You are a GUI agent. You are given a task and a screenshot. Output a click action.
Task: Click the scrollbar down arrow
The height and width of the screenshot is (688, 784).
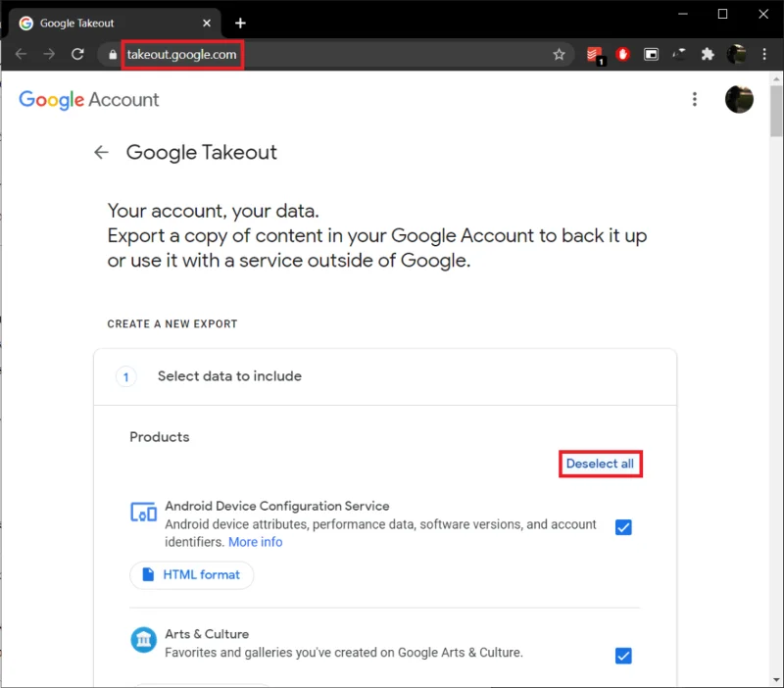coord(776,679)
